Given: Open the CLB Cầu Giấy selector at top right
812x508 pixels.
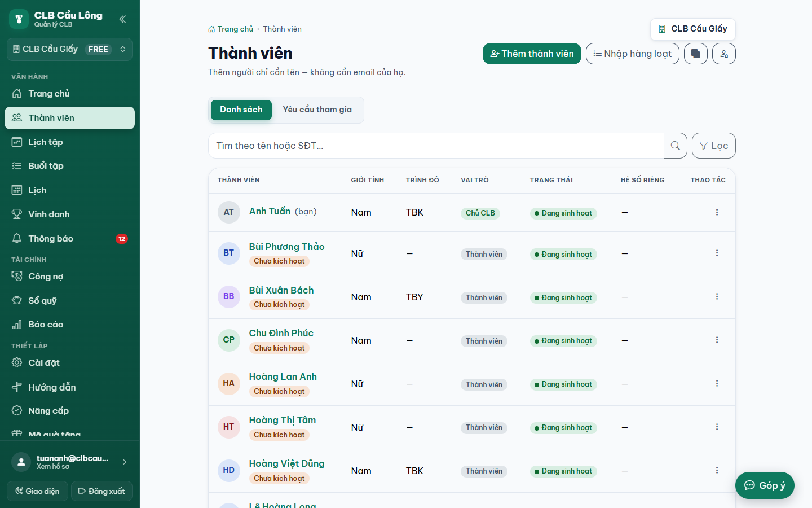Looking at the screenshot, I should click(693, 29).
